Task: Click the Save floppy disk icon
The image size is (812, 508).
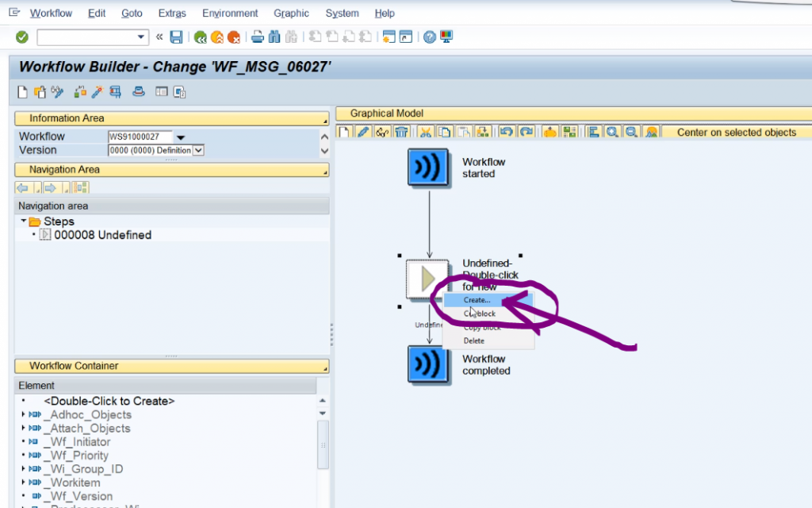Action: [176, 37]
